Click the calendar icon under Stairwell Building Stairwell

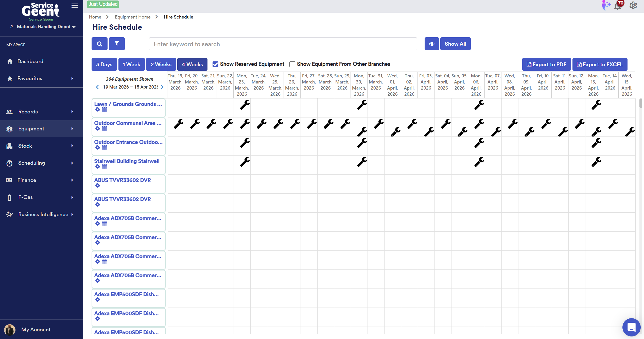pyautogui.click(x=105, y=166)
